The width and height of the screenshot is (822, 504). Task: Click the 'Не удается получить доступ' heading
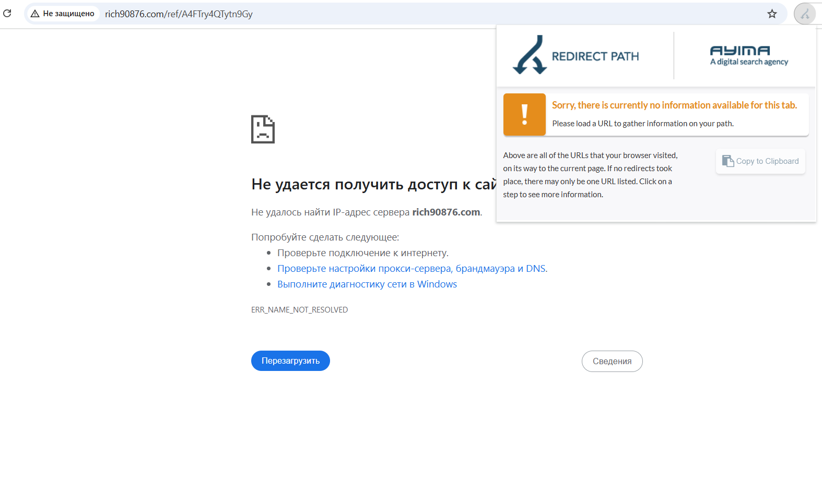373,184
